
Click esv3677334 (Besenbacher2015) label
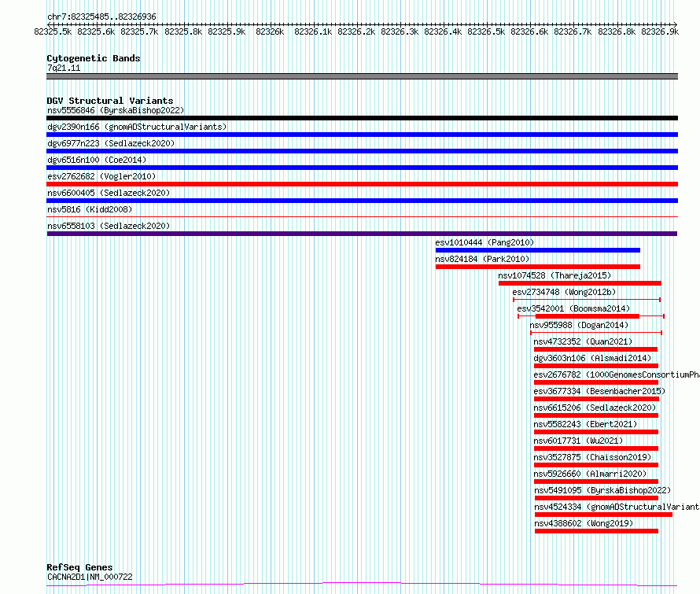tap(599, 391)
